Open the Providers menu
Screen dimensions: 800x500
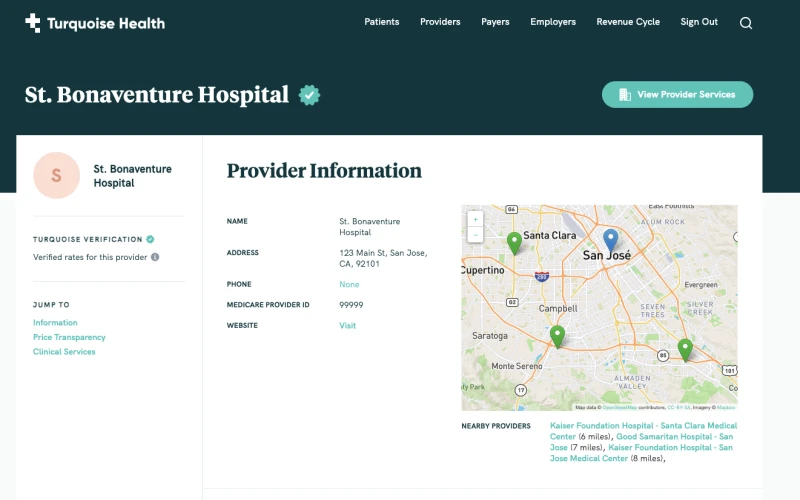click(x=440, y=22)
